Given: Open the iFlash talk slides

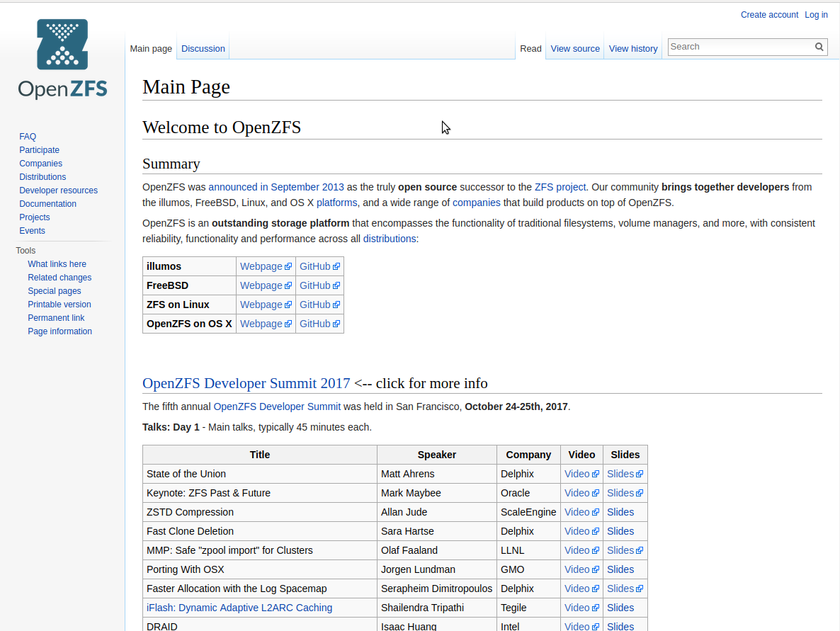Looking at the screenshot, I should [620, 608].
